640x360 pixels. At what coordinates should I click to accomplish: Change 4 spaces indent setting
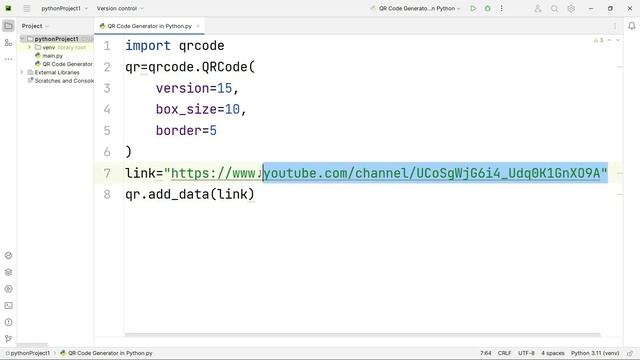[x=553, y=353]
